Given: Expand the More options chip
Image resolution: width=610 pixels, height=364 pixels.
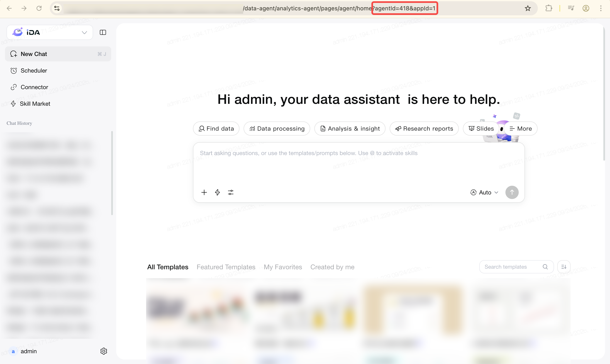Looking at the screenshot, I should click(521, 129).
